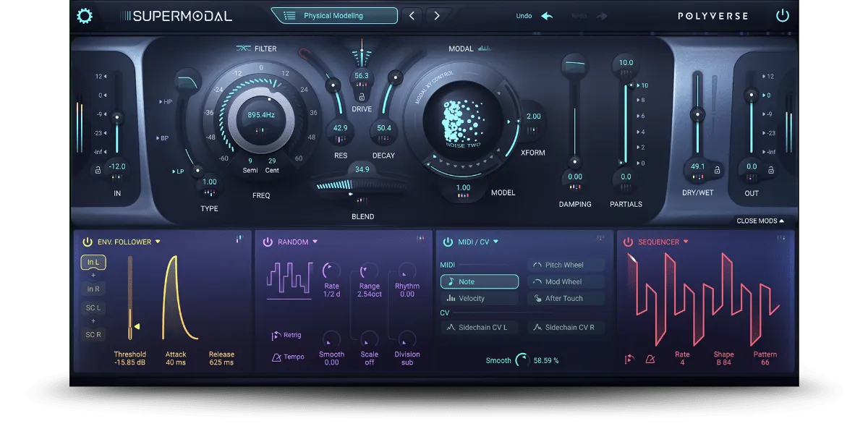The width and height of the screenshot is (868, 434).
Task: Click the Sequencer retrigger icon
Action: [x=629, y=359]
